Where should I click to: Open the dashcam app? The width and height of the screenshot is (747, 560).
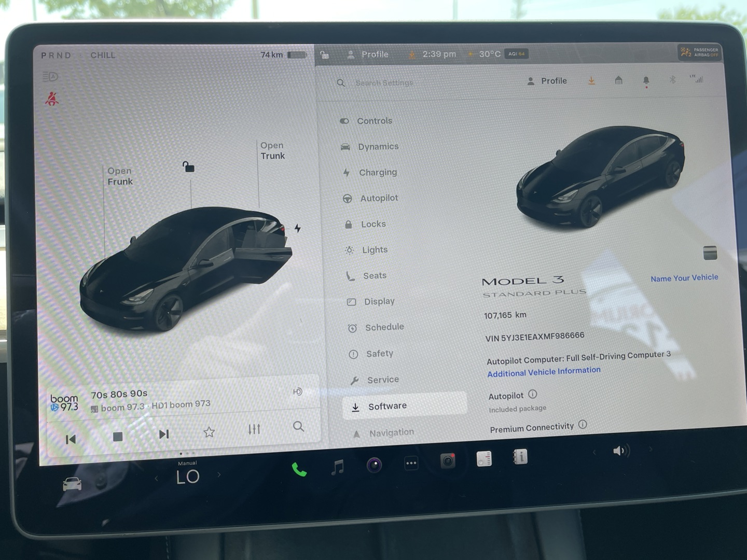point(448,460)
